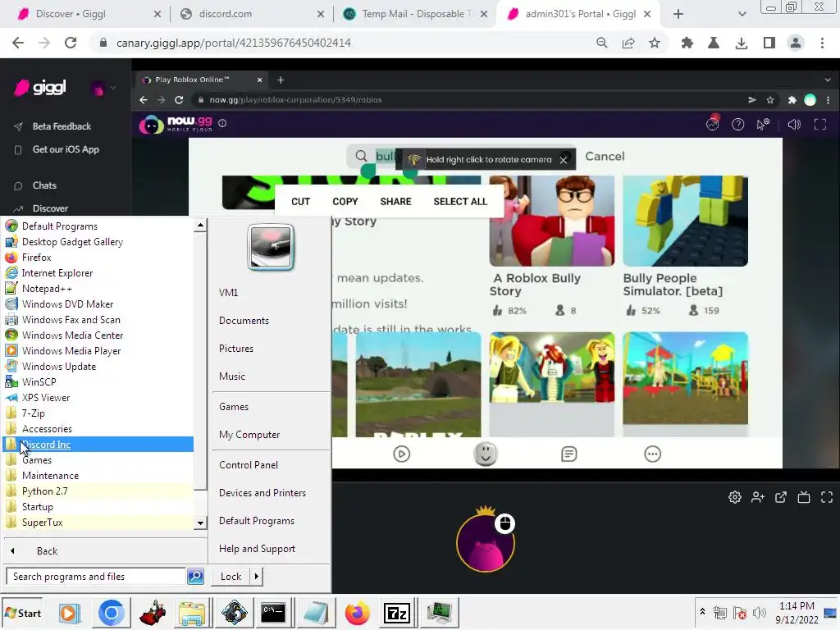This screenshot has width=840, height=630.
Task: Expand the 7-Zip folder in Start menu
Action: [98, 413]
